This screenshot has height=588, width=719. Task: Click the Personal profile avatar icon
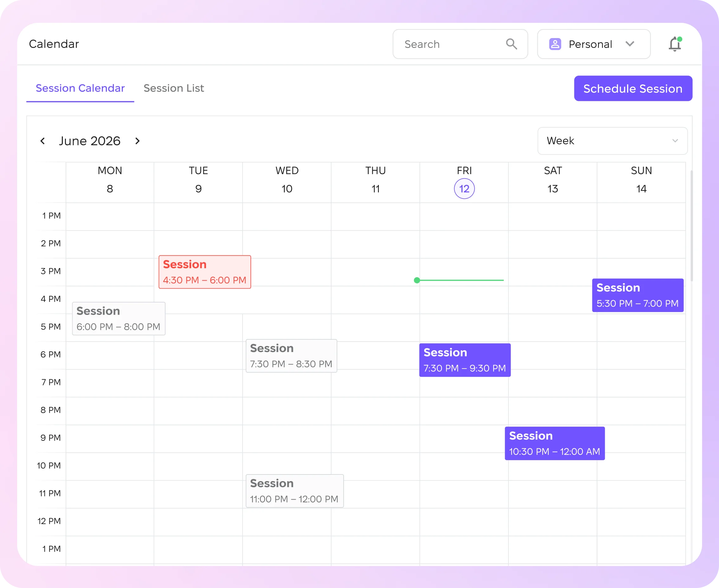(x=555, y=44)
